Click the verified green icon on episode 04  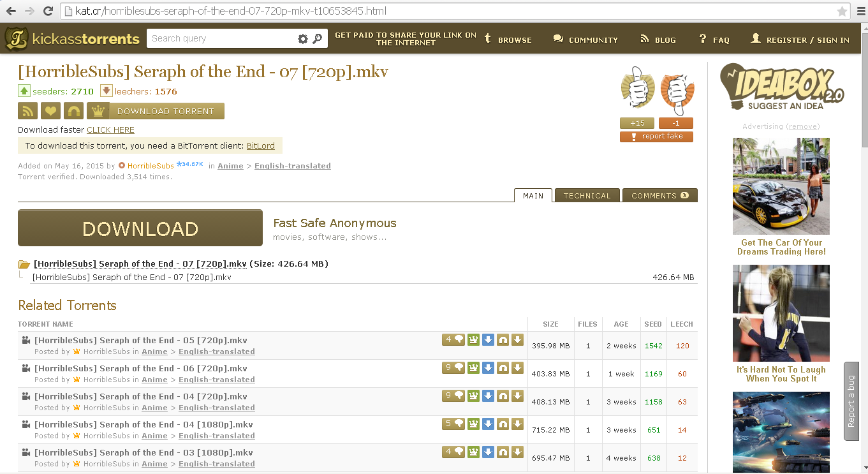473,396
